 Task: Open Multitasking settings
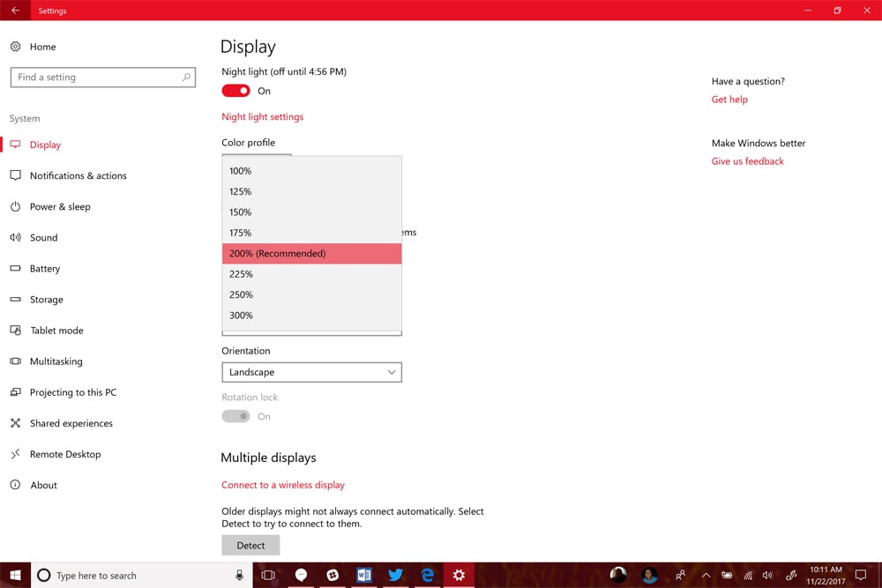pyautogui.click(x=58, y=361)
